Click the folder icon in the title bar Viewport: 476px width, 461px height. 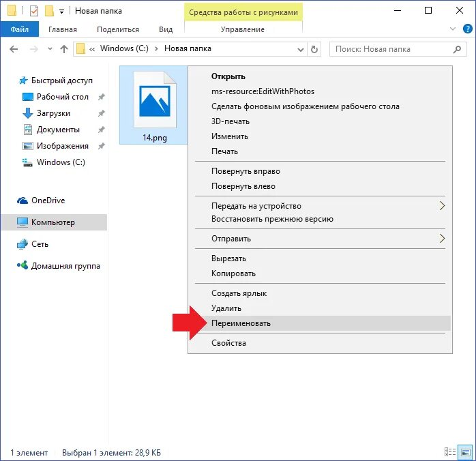click(x=12, y=11)
